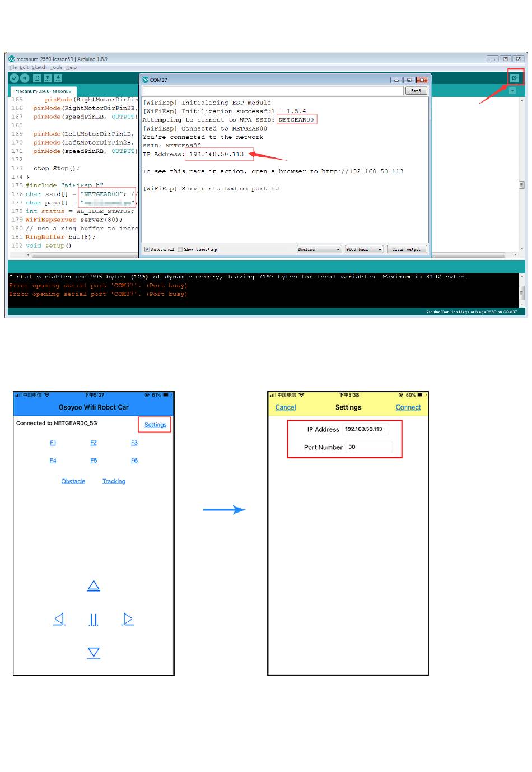Click the Osoyoo Wifi Robot Car title
The image size is (532, 772).
[x=94, y=407]
